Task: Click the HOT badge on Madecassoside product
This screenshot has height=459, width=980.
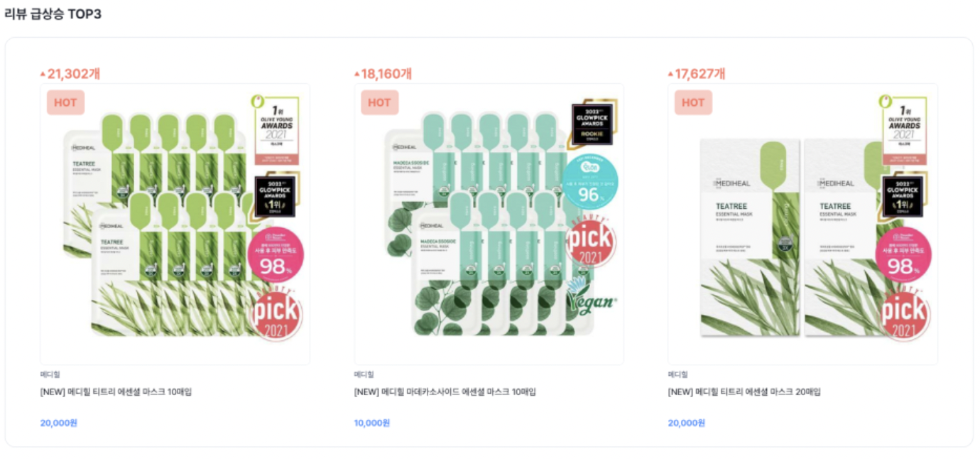Action: (379, 102)
